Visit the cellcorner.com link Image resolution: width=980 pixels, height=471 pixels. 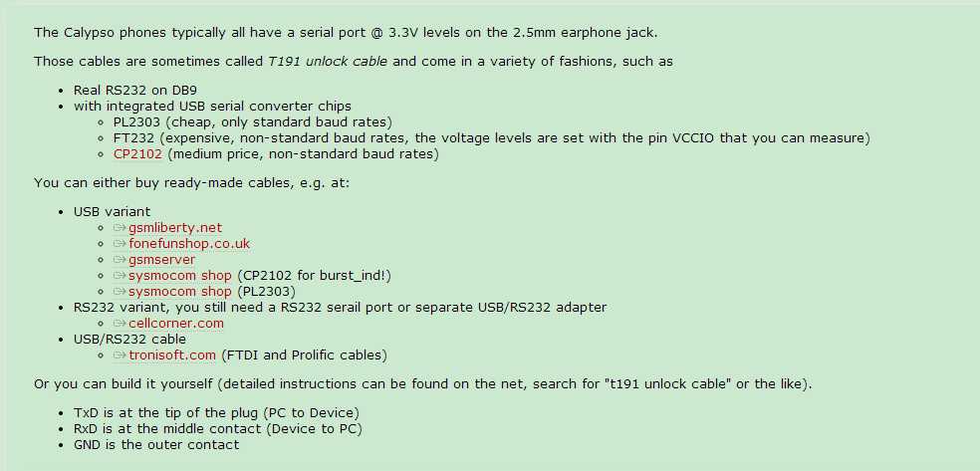click(176, 323)
